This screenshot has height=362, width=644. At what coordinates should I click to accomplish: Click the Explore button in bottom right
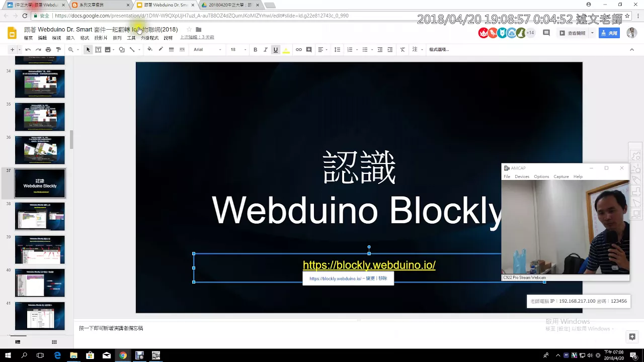point(632,337)
